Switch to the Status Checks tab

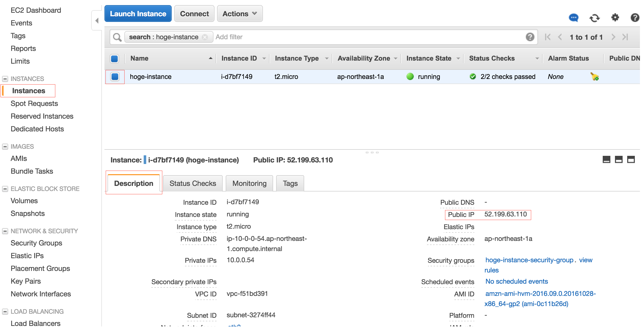(193, 183)
